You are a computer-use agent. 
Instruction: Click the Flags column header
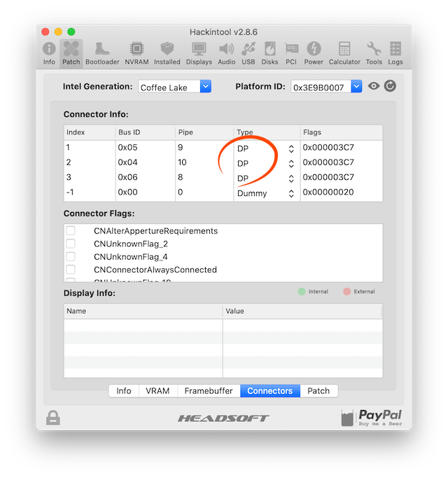click(x=342, y=132)
